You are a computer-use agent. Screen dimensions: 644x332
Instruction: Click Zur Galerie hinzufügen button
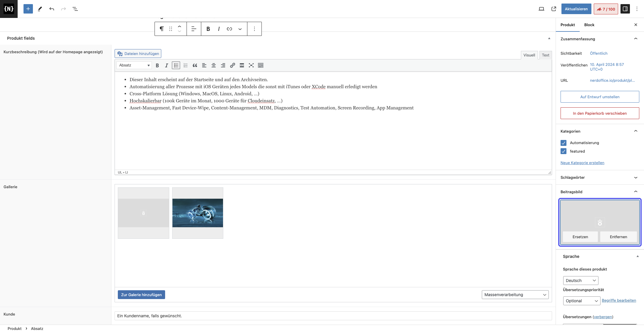141,295
